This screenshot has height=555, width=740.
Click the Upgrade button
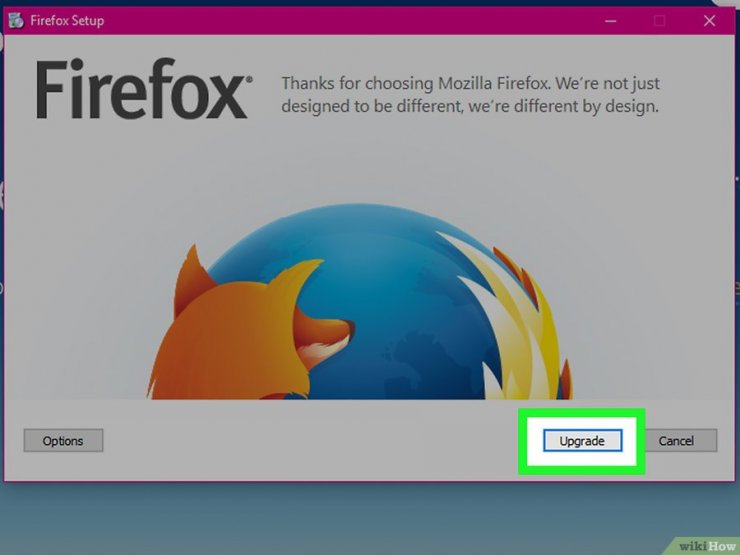point(582,440)
